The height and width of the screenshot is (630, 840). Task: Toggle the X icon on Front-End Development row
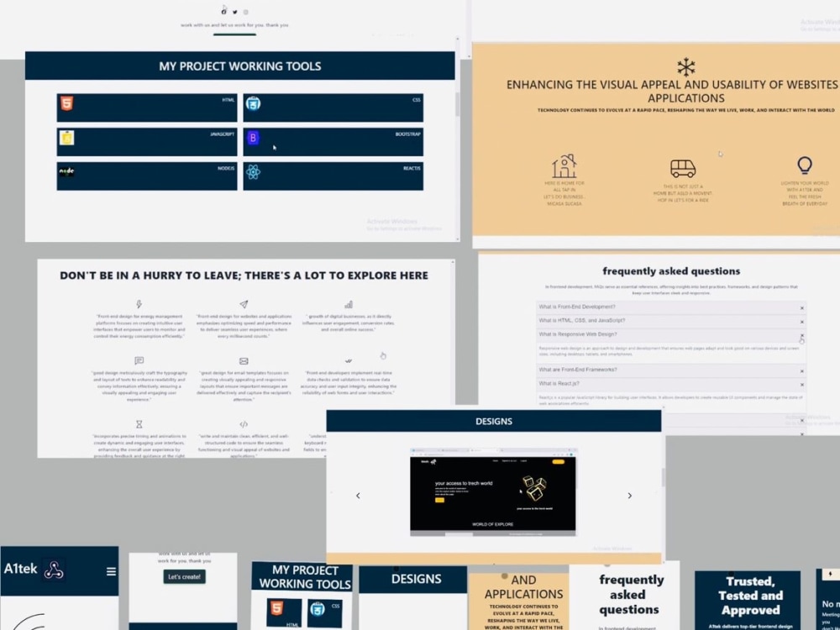coord(802,308)
